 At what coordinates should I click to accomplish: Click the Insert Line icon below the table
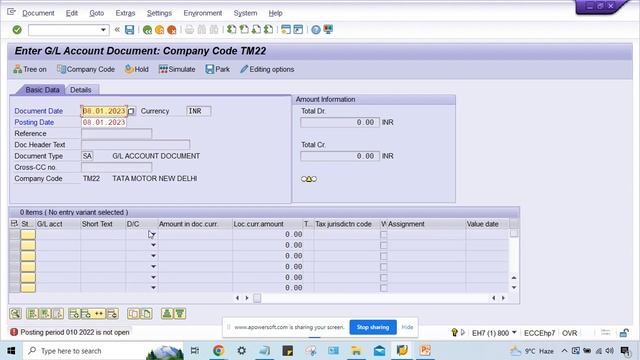point(74,313)
